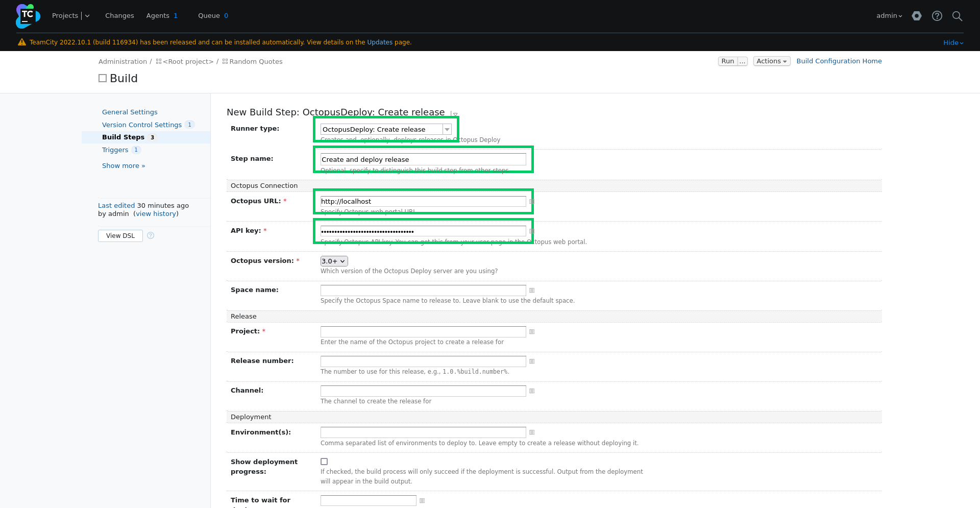The image size is (980, 508).
Task: Collapse the update banner with Hide
Action: pos(953,43)
